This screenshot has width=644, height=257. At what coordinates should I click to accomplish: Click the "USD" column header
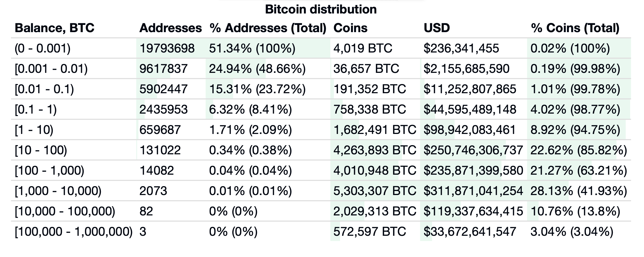(x=437, y=28)
